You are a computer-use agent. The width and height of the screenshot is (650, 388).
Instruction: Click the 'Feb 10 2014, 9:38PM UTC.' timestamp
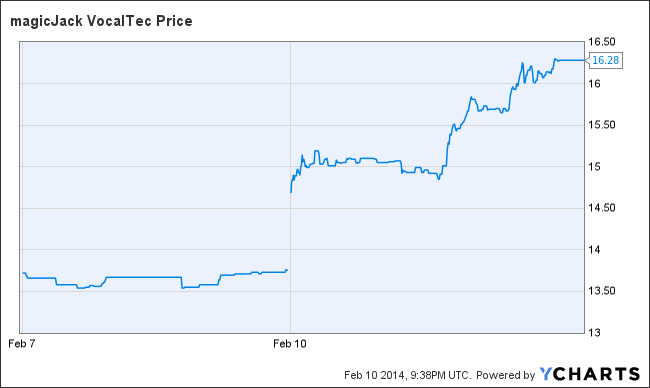408,375
